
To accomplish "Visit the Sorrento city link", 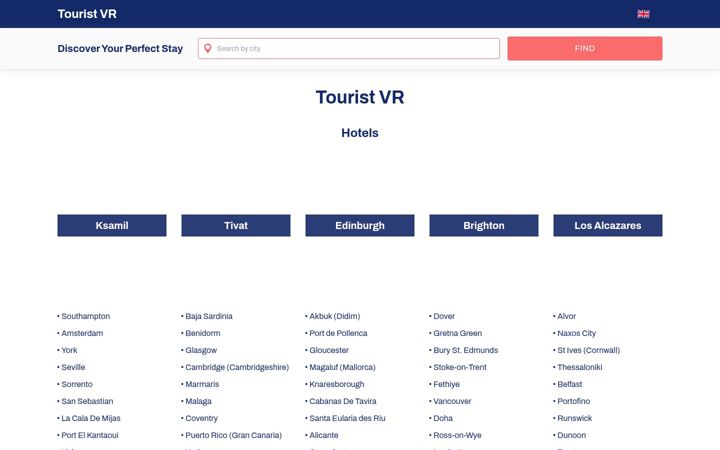I will (x=77, y=384).
